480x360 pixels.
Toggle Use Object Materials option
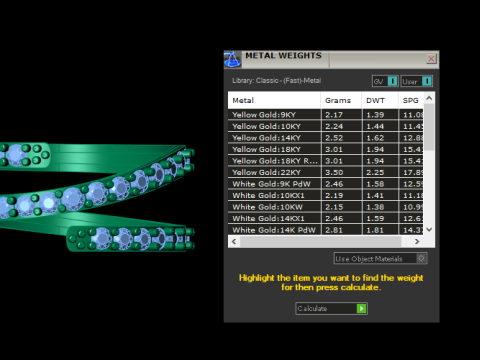[380, 259]
